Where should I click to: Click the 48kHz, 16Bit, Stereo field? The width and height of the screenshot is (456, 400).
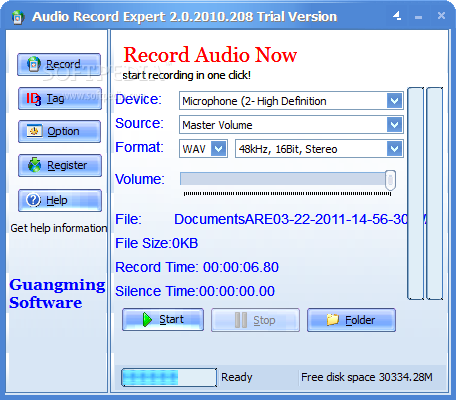pos(319,149)
